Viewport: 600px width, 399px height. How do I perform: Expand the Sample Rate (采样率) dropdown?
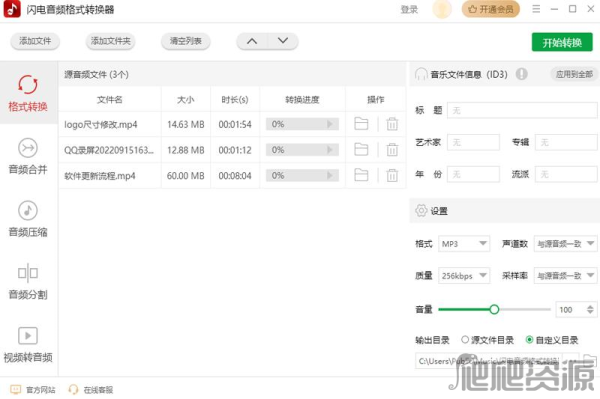tap(566, 275)
